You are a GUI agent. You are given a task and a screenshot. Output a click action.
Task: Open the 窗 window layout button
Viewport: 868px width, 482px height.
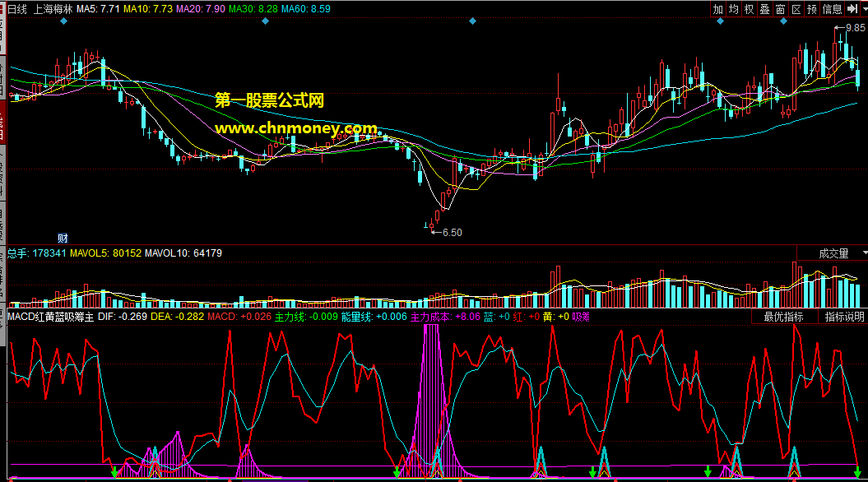pyautogui.click(x=780, y=9)
